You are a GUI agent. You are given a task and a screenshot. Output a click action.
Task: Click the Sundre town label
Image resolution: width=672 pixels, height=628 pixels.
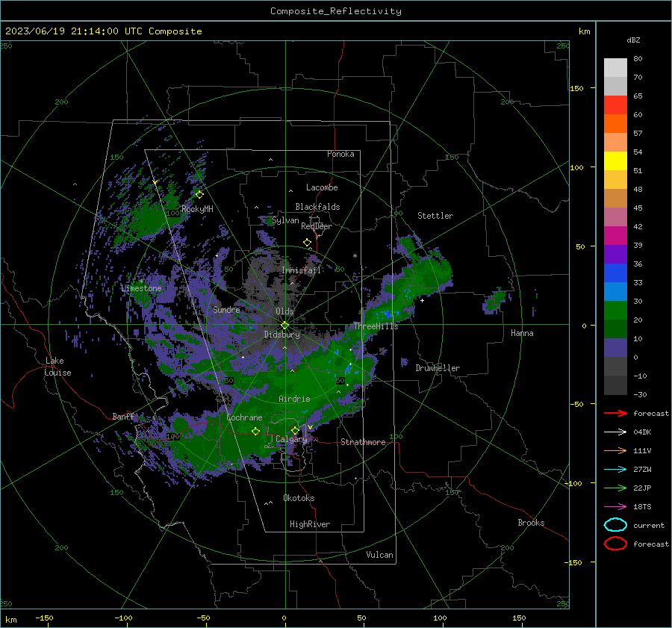(x=226, y=310)
